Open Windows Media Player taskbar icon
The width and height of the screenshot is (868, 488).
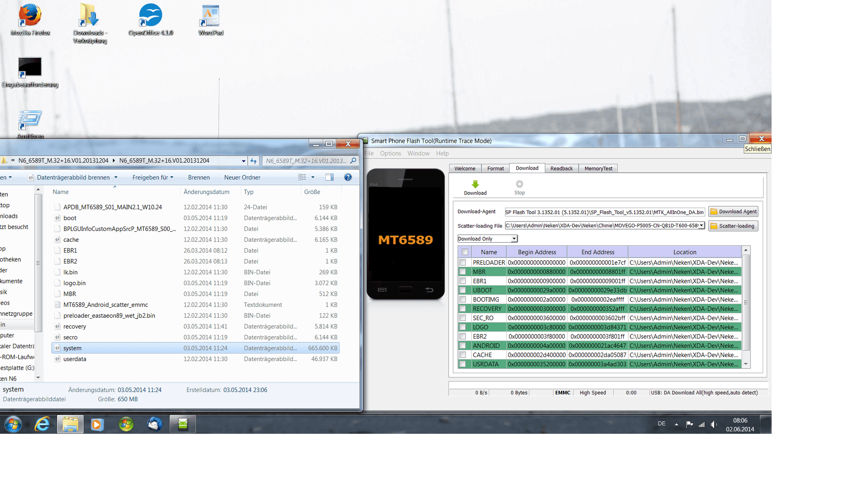97,424
